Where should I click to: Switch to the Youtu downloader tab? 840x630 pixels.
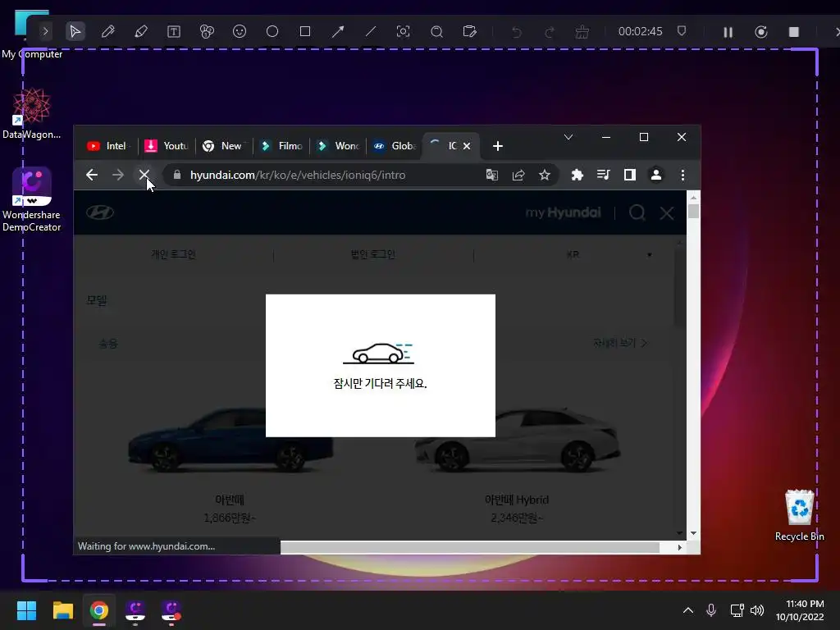(167, 146)
